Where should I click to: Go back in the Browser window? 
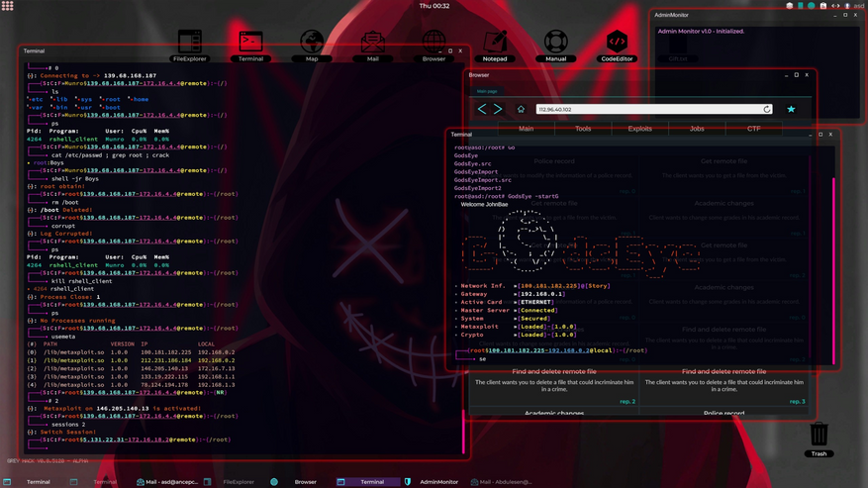tap(482, 109)
